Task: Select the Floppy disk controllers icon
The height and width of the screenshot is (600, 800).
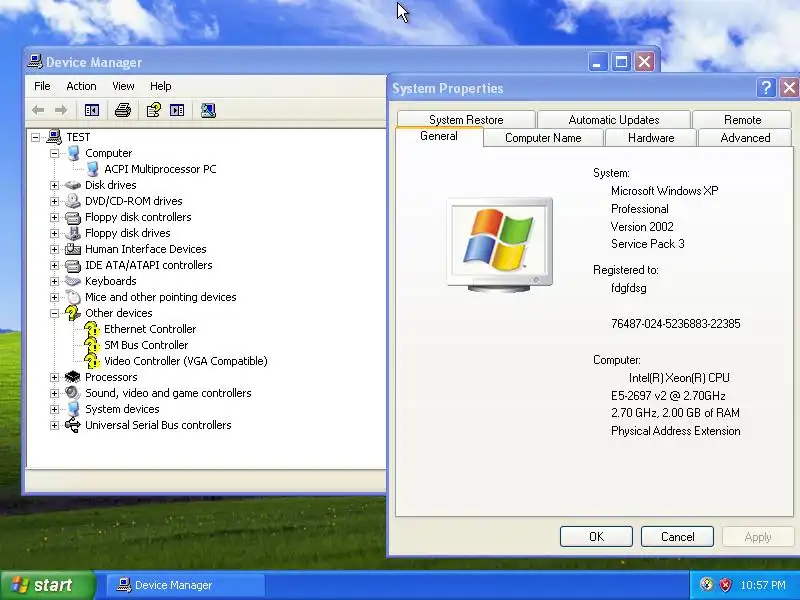Action: [x=73, y=217]
